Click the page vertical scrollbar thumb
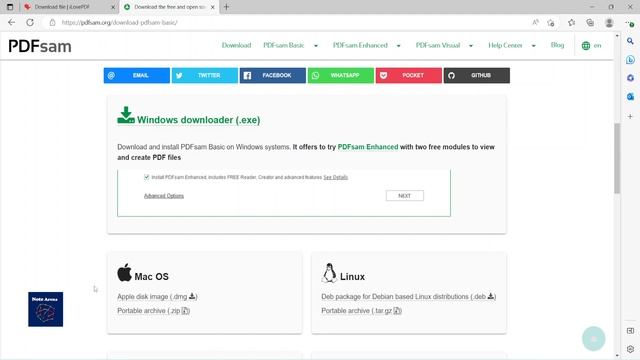 point(617,158)
